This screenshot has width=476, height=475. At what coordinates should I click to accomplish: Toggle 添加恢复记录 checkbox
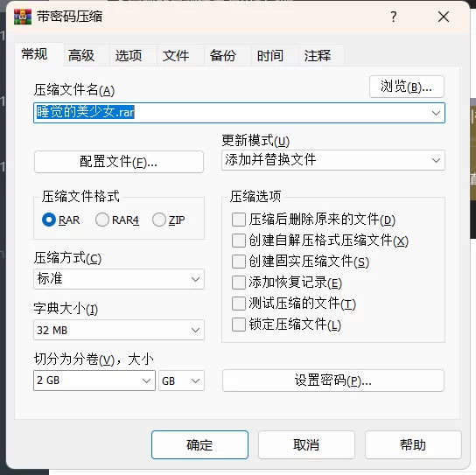239,283
